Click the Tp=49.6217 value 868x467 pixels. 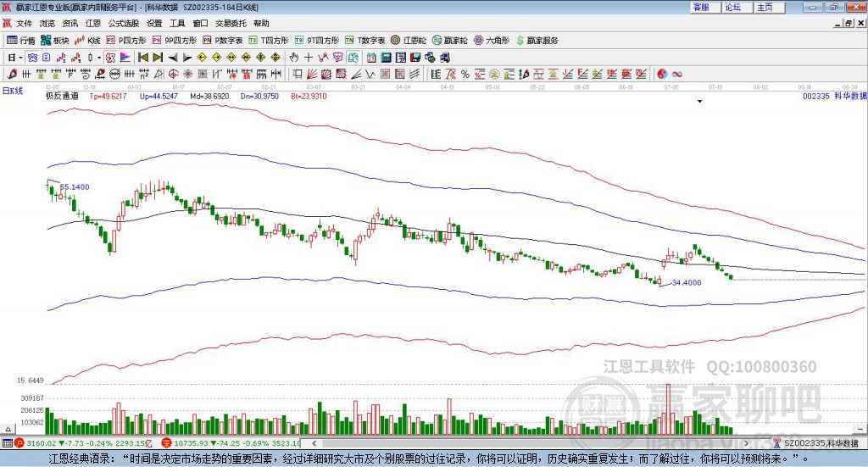pos(108,97)
